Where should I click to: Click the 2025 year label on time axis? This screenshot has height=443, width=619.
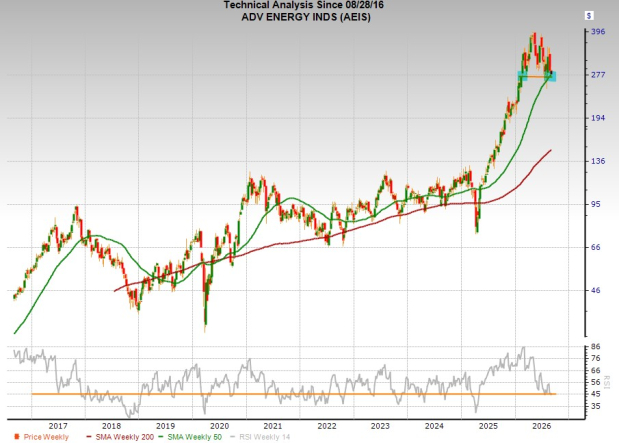tap(488, 426)
